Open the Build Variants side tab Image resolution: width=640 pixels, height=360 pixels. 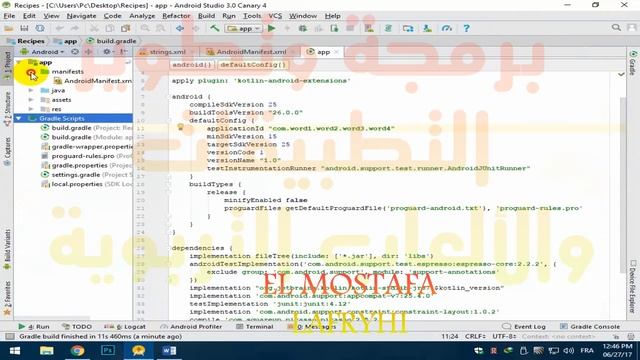tap(7, 249)
